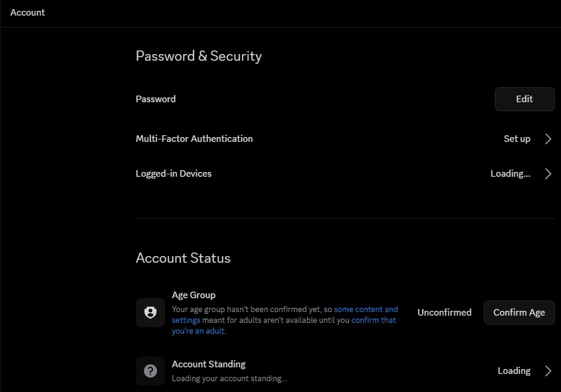Follow "confirm that you're an adult" link
The height and width of the screenshot is (392, 561).
(x=374, y=320)
